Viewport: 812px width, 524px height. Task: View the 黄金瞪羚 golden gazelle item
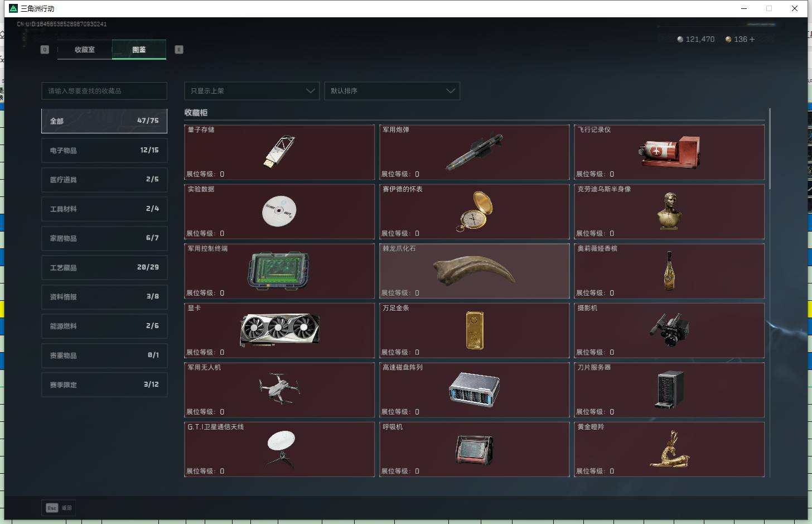pyautogui.click(x=669, y=449)
